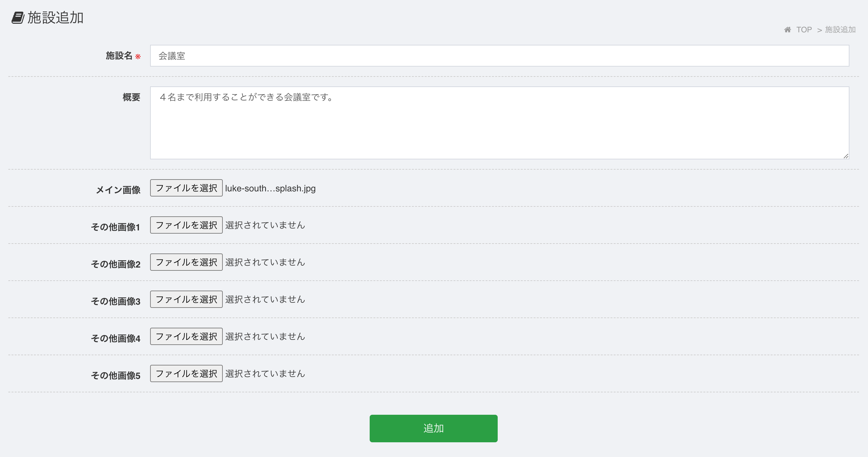868x457 pixels.
Task: Click the 施設名 field label
Action: point(119,56)
